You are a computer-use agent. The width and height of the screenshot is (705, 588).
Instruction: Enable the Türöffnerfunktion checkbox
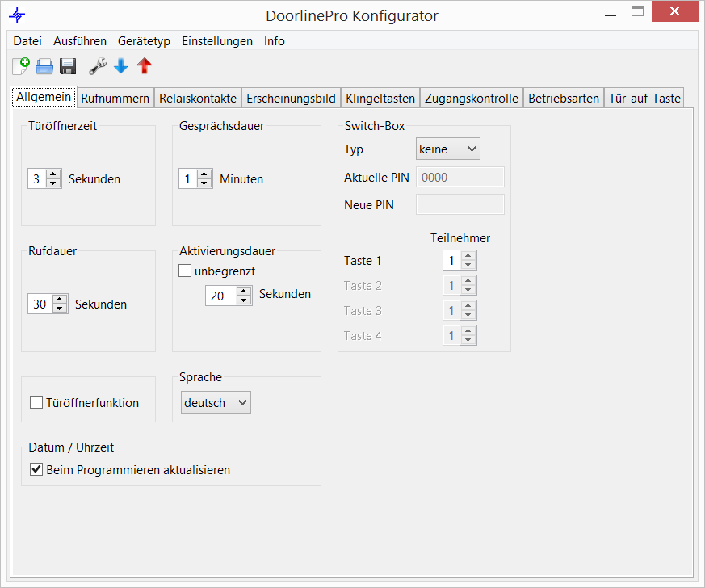36,402
